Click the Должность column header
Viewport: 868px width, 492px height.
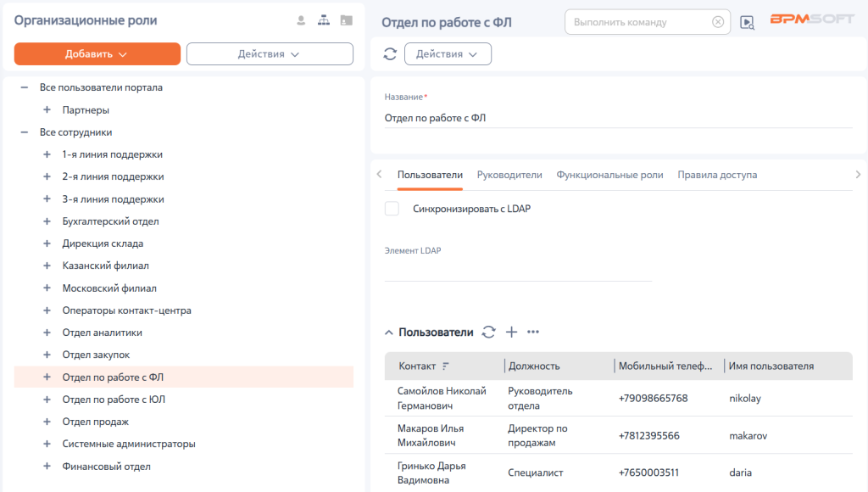coord(534,366)
